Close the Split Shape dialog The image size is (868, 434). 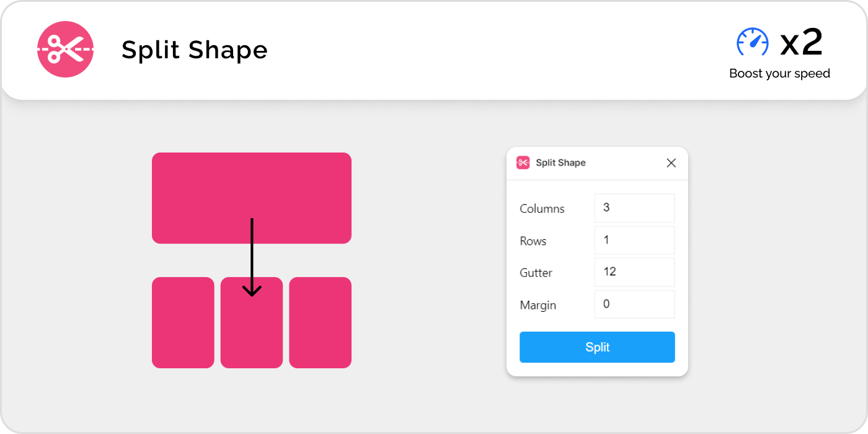(x=671, y=163)
